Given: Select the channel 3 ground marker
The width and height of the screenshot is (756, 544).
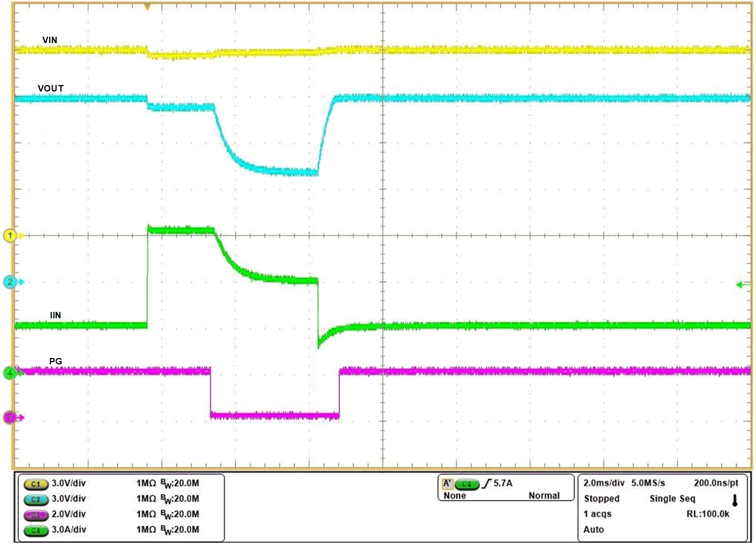Looking at the screenshot, I should 10,418.
